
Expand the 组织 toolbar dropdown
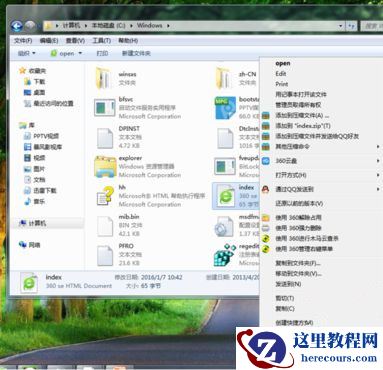[x=27, y=53]
